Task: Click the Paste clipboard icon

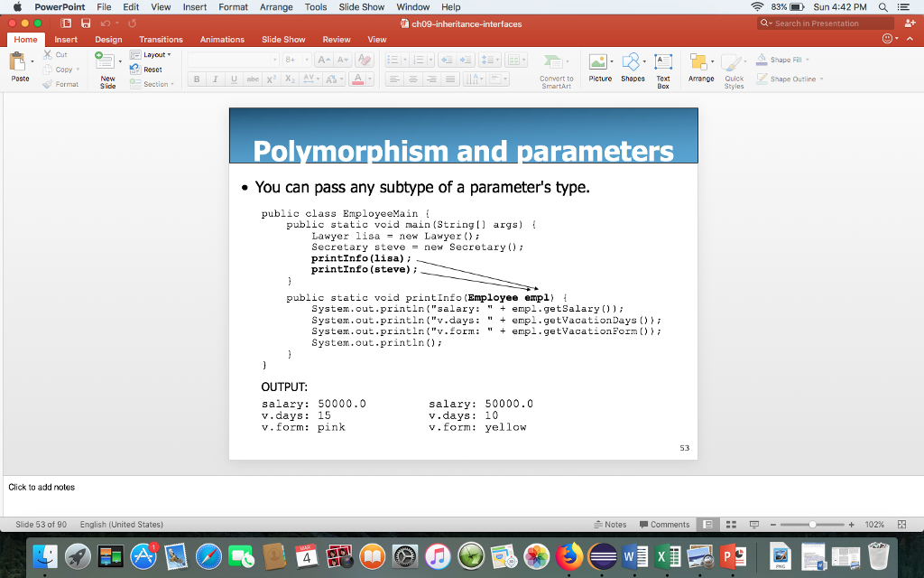Action: point(18,61)
